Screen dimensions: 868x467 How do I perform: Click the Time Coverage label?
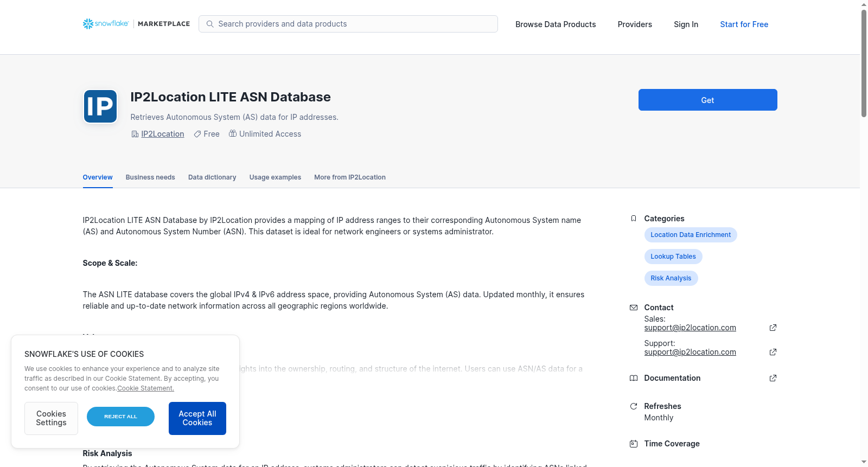click(x=672, y=444)
